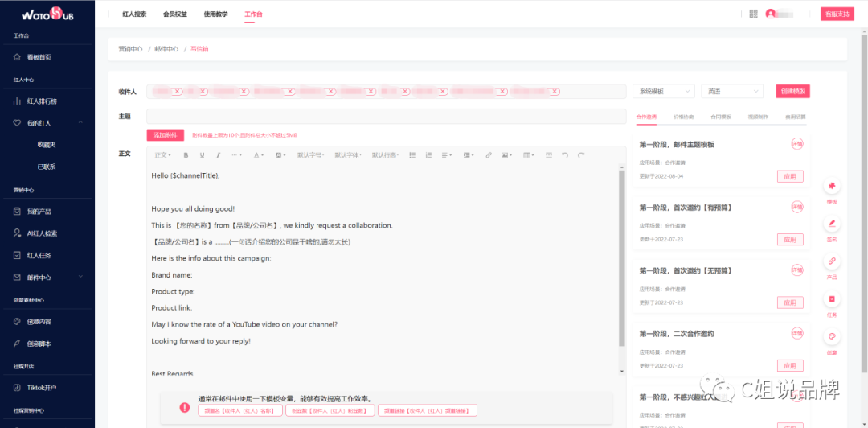
Task: Open Tiktok开户 icon in sidebar
Action: (x=17, y=388)
